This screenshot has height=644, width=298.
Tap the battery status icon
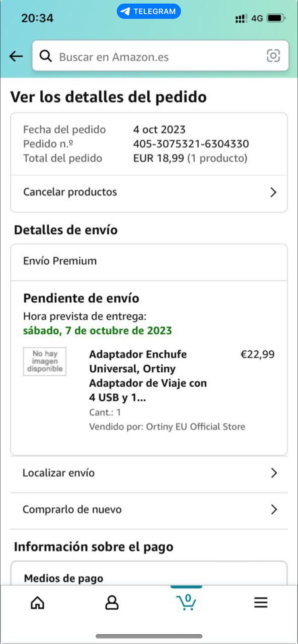276,18
